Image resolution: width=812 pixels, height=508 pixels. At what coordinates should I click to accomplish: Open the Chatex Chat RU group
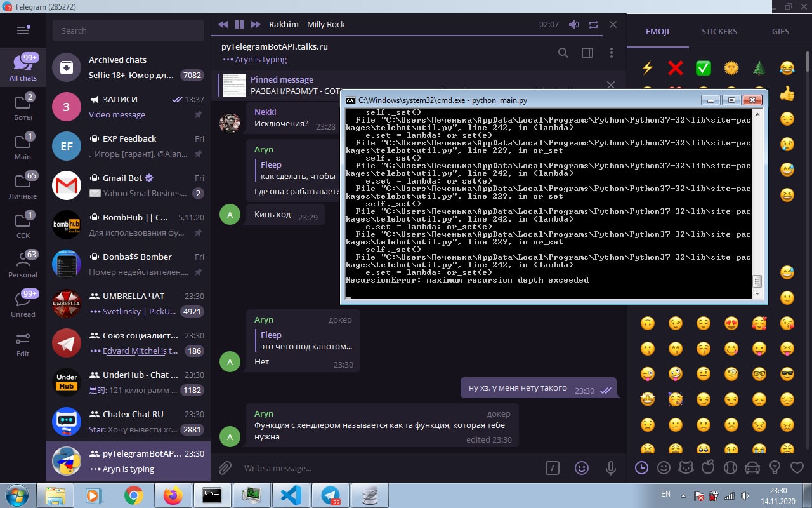pos(128,422)
